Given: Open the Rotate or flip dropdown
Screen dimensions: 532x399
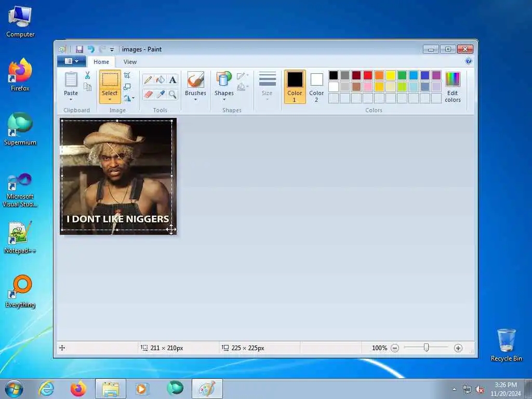Looking at the screenshot, I should (x=129, y=98).
